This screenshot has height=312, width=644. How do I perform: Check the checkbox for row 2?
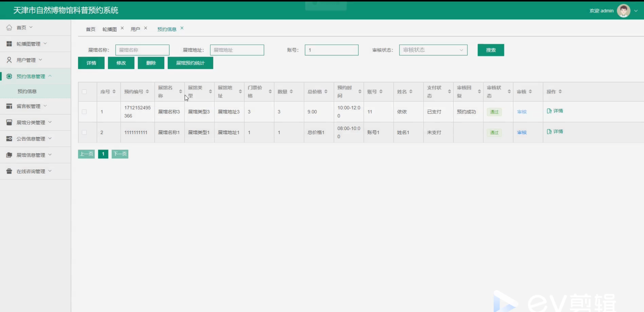pos(84,132)
